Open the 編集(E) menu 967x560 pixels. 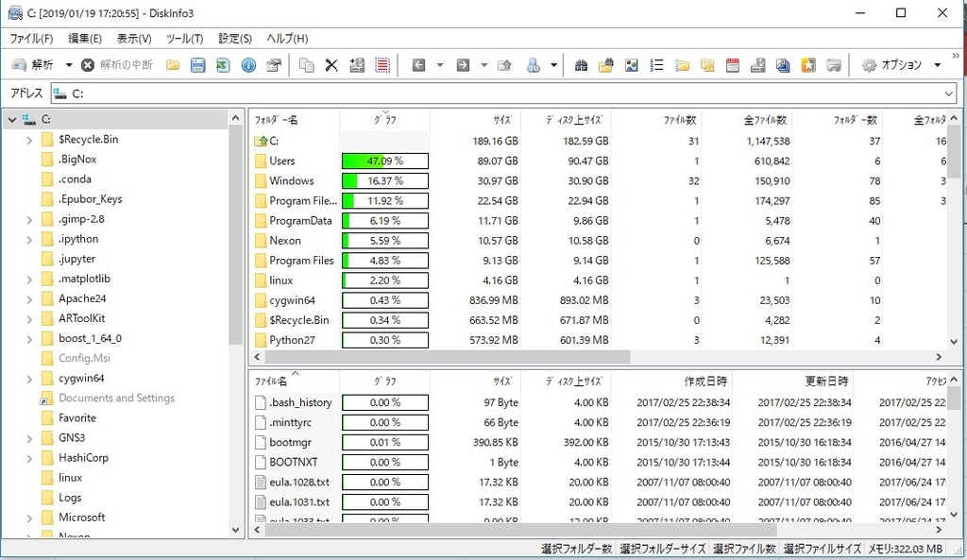[x=84, y=38]
